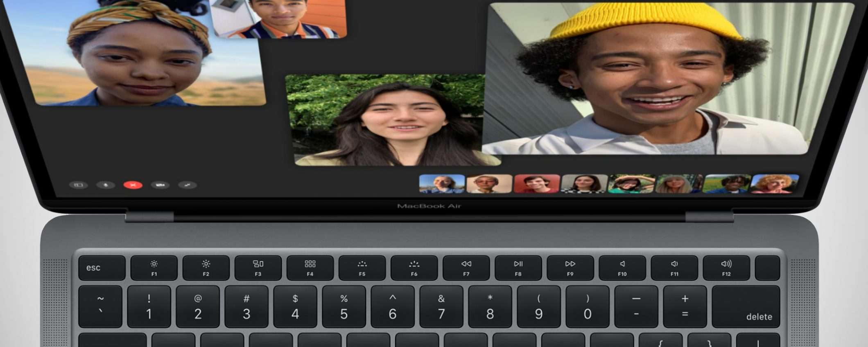Open participant thumbnail with curly red hair
This screenshot has width=868, height=347.
(774, 184)
